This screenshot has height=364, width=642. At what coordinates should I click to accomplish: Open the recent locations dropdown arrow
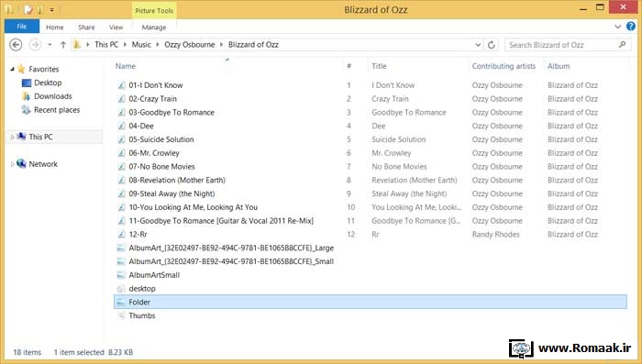[50, 45]
